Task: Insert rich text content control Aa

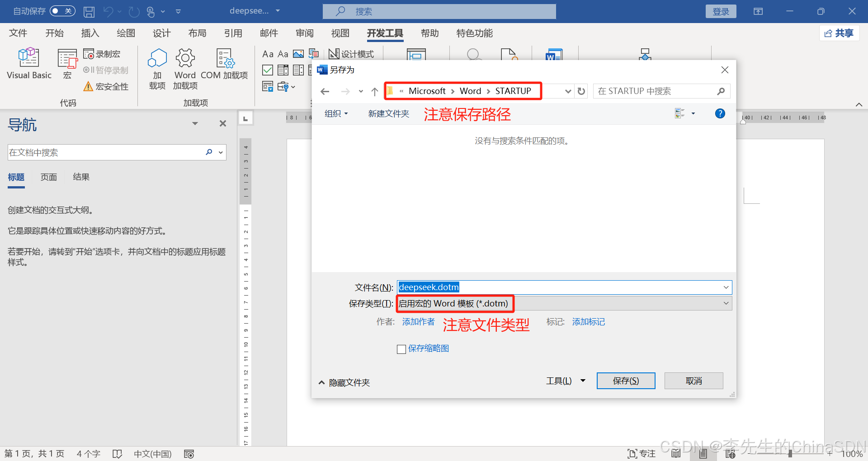Action: coord(268,54)
